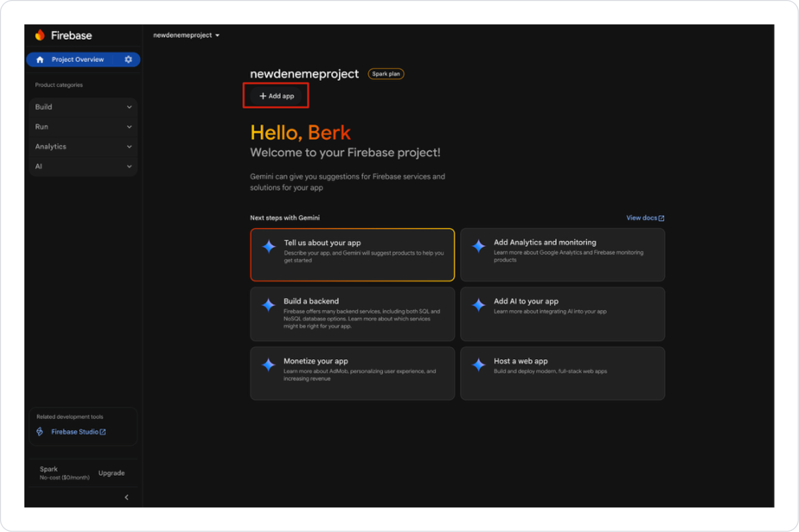Open the Monetize your app card

pyautogui.click(x=353, y=373)
